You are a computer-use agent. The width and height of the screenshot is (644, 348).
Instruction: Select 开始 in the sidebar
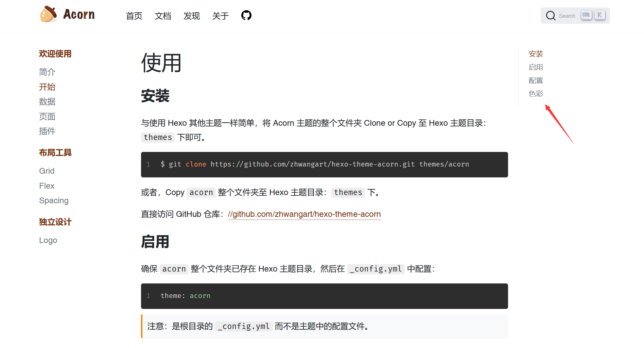[47, 87]
